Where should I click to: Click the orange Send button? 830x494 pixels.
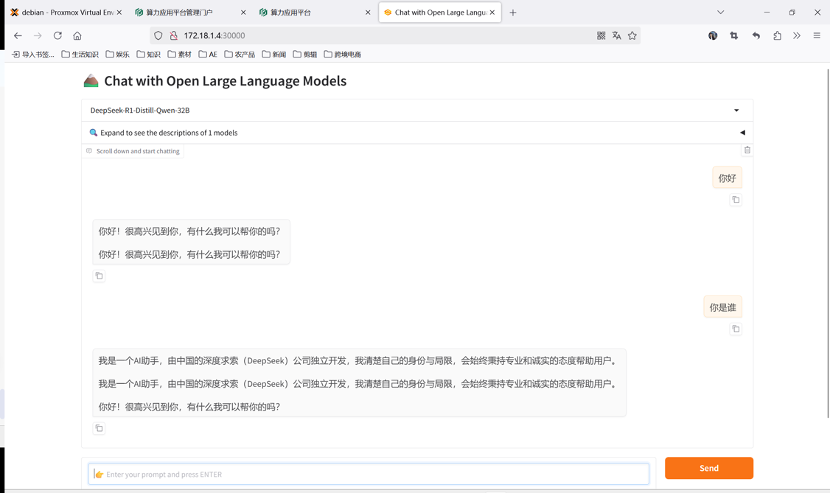pos(709,468)
